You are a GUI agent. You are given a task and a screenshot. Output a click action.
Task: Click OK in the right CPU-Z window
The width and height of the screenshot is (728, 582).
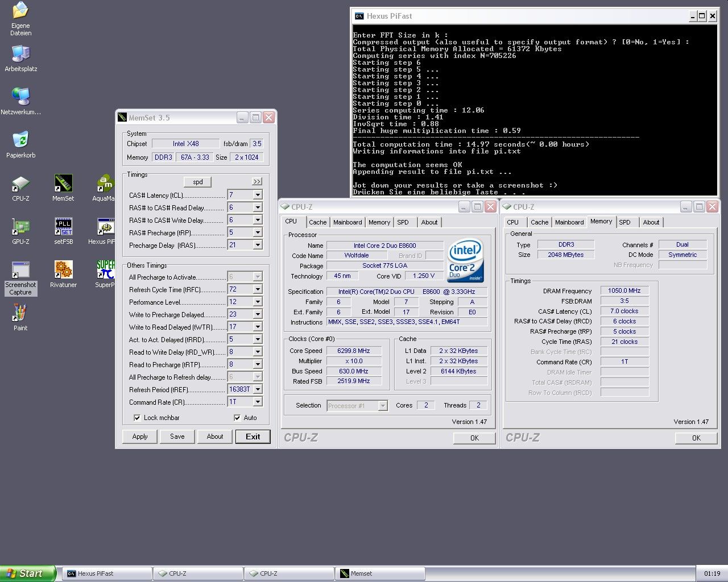(696, 438)
